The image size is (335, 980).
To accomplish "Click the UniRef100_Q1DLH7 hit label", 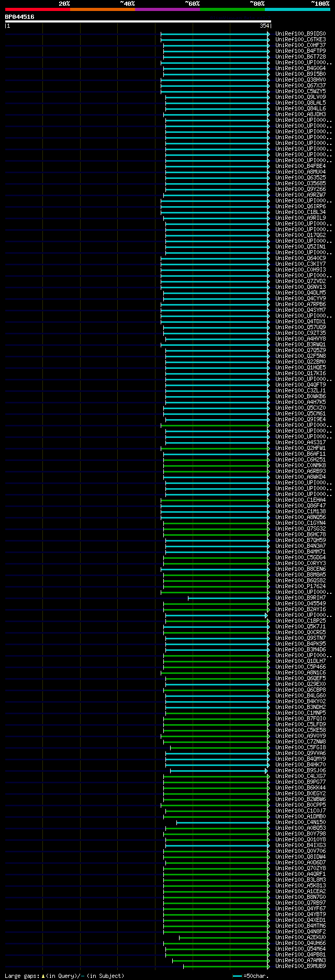I will [x=300, y=661].
